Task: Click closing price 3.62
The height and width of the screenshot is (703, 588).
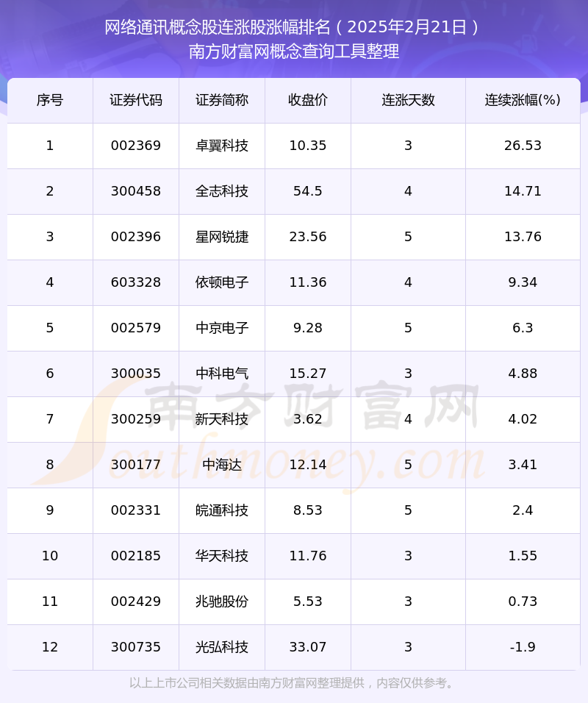Action: (308, 419)
